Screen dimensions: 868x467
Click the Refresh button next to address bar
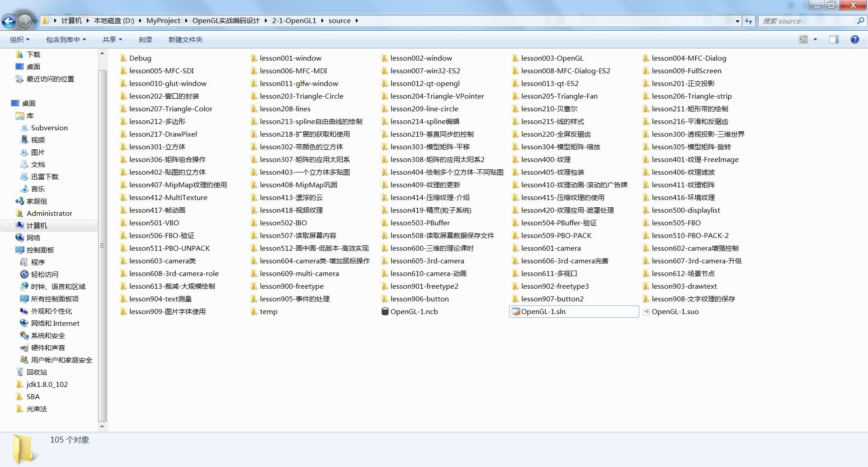(x=749, y=21)
